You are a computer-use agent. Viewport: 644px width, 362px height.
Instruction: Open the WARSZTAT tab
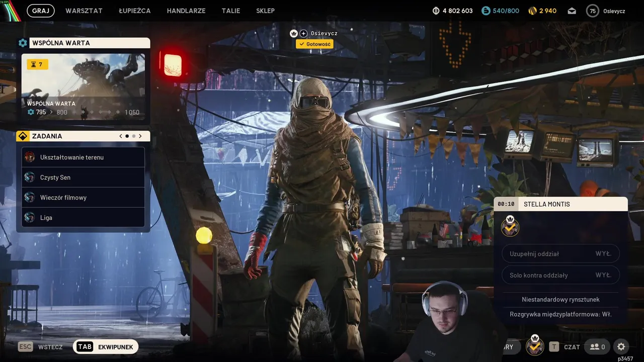(x=84, y=11)
